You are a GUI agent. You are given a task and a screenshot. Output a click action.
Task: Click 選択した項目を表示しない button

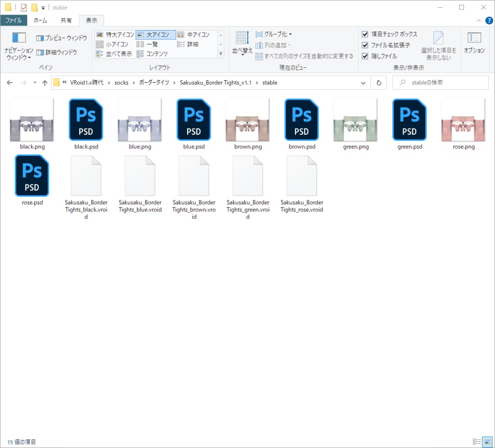(x=438, y=45)
